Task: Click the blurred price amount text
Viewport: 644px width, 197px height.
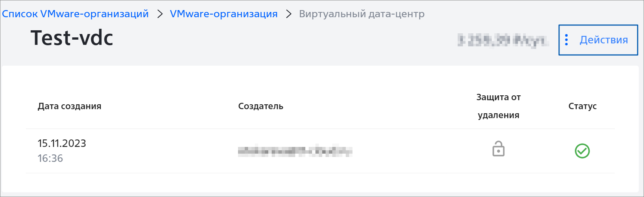Action: point(503,40)
